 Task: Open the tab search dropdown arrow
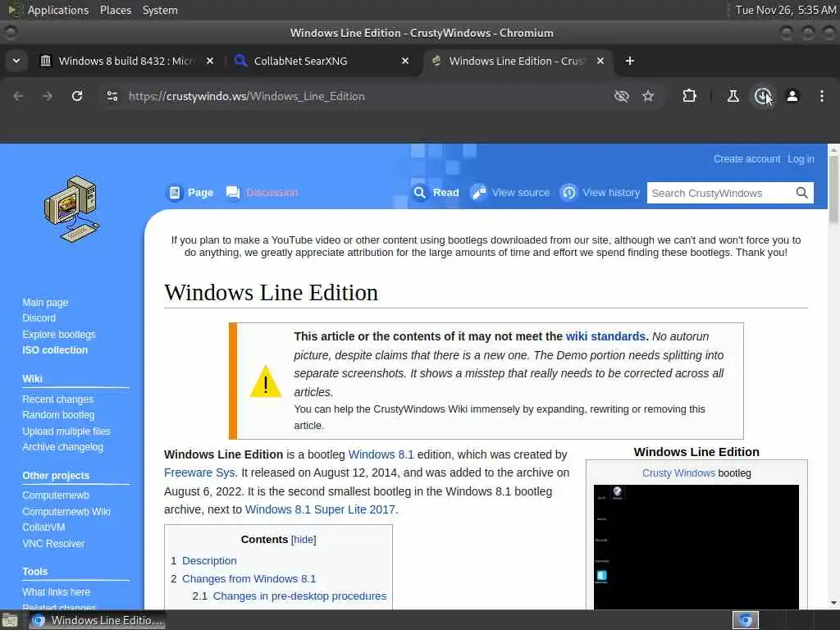click(16, 61)
